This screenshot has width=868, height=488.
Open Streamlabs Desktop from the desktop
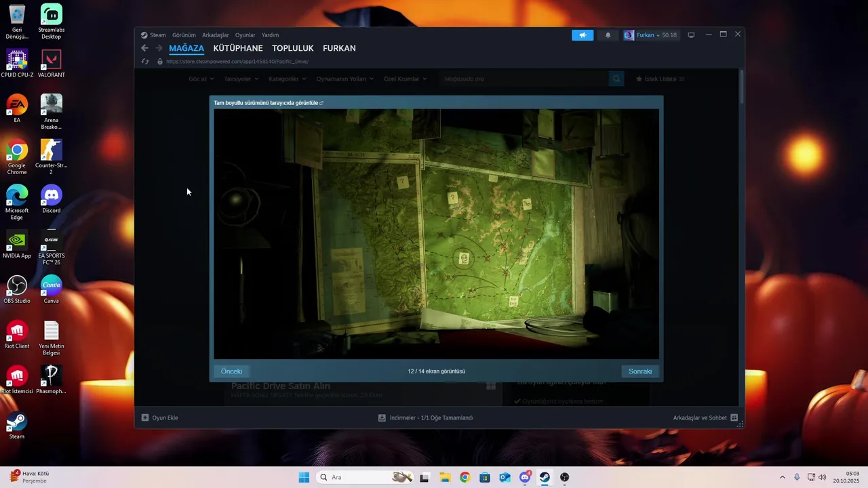pyautogui.click(x=52, y=22)
